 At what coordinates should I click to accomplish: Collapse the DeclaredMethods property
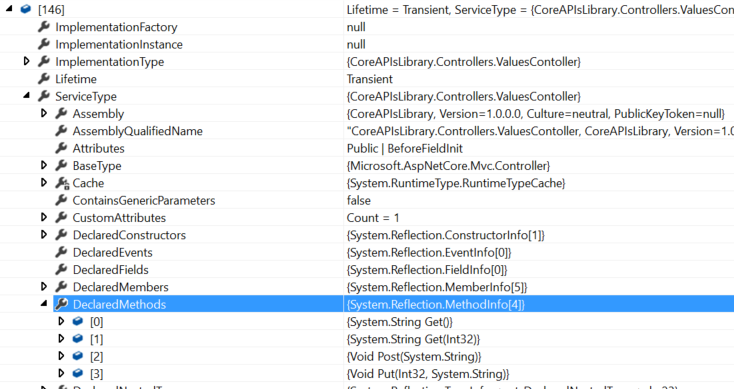[44, 303]
